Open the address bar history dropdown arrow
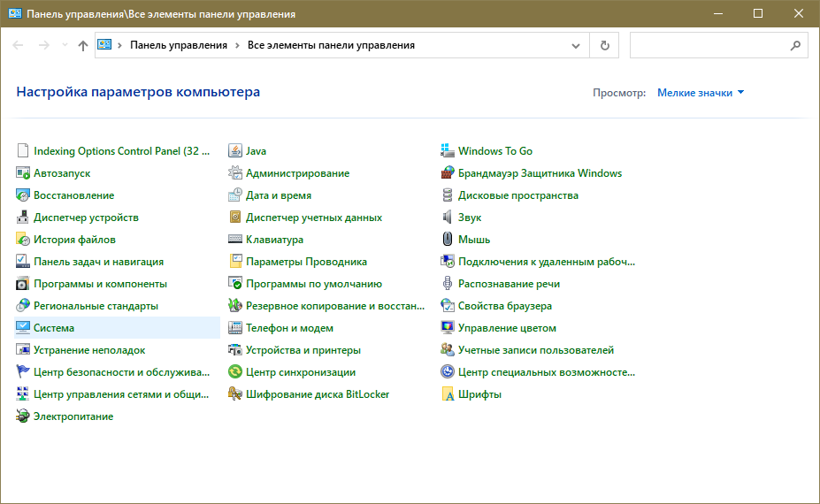The height and width of the screenshot is (504, 820). [x=576, y=45]
